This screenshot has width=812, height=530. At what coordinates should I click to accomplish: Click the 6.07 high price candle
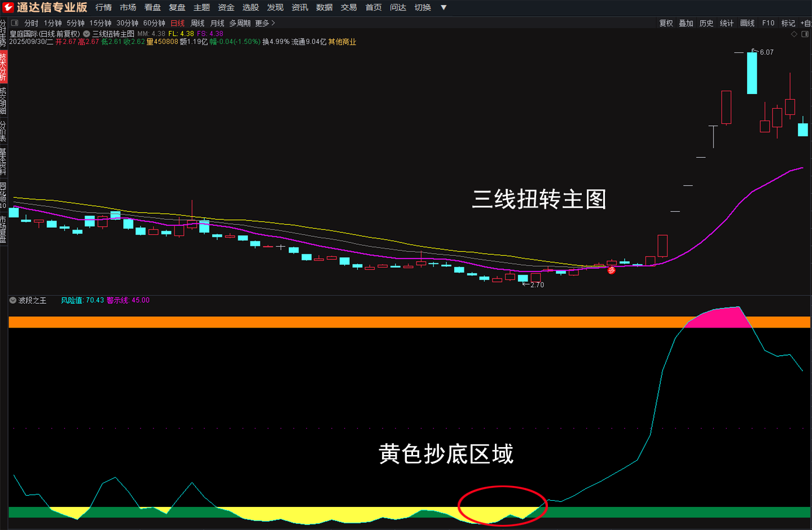click(x=752, y=73)
